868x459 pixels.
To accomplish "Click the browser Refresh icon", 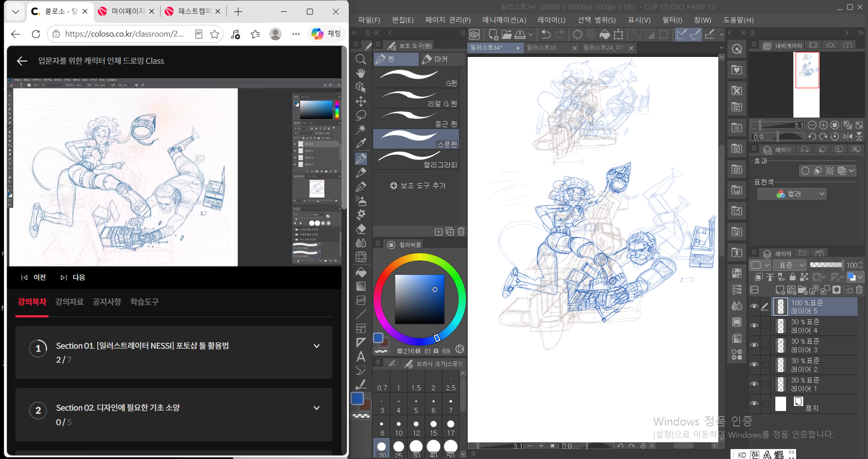I will [36, 34].
